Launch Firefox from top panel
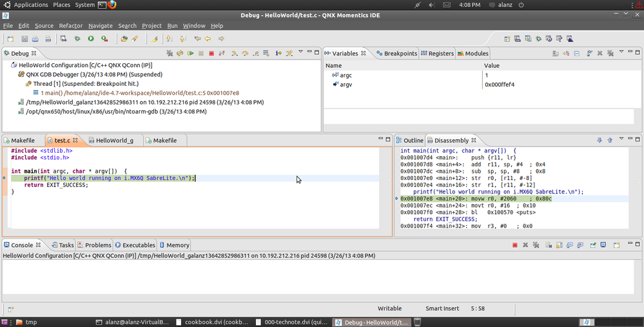 point(112,5)
